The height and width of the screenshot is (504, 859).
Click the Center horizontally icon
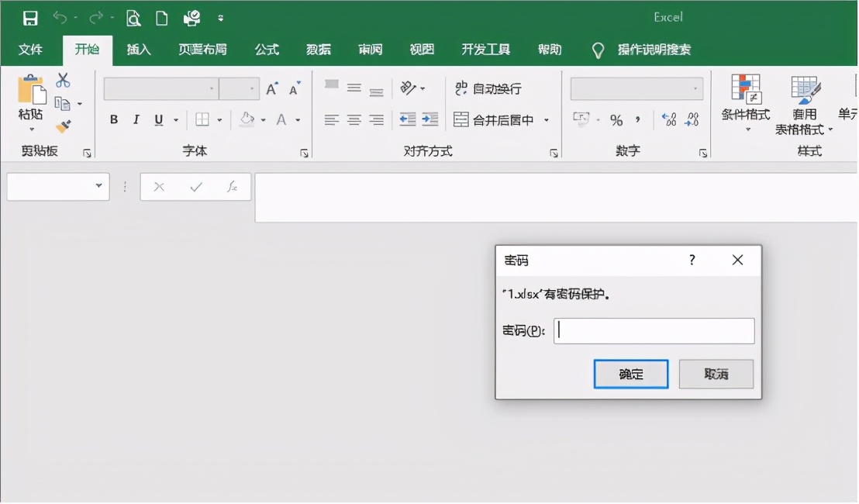354,119
